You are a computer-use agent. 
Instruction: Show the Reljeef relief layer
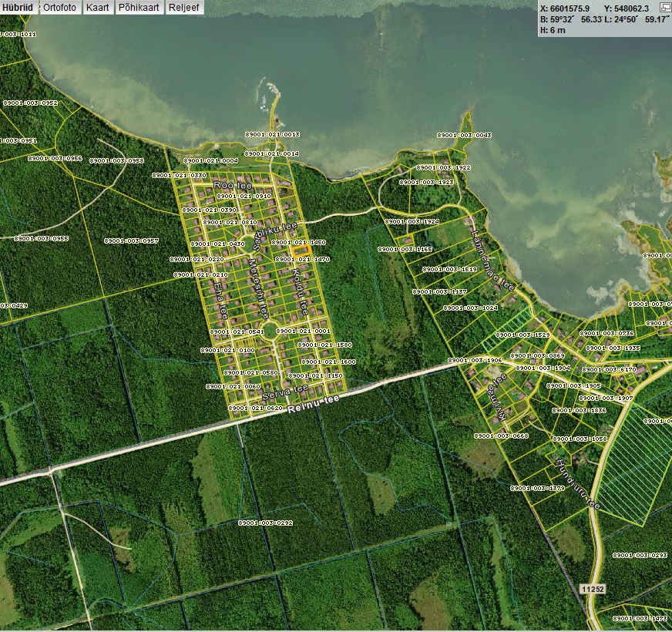pyautogui.click(x=185, y=8)
